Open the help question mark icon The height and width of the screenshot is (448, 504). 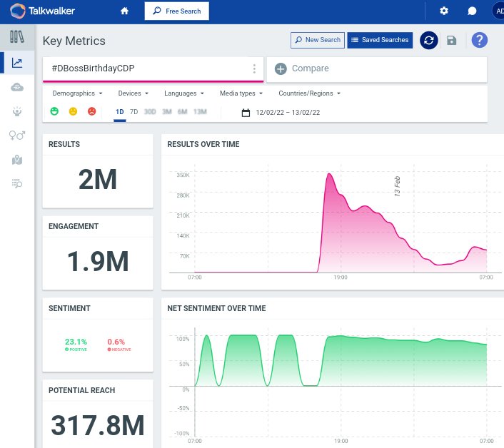(x=479, y=40)
